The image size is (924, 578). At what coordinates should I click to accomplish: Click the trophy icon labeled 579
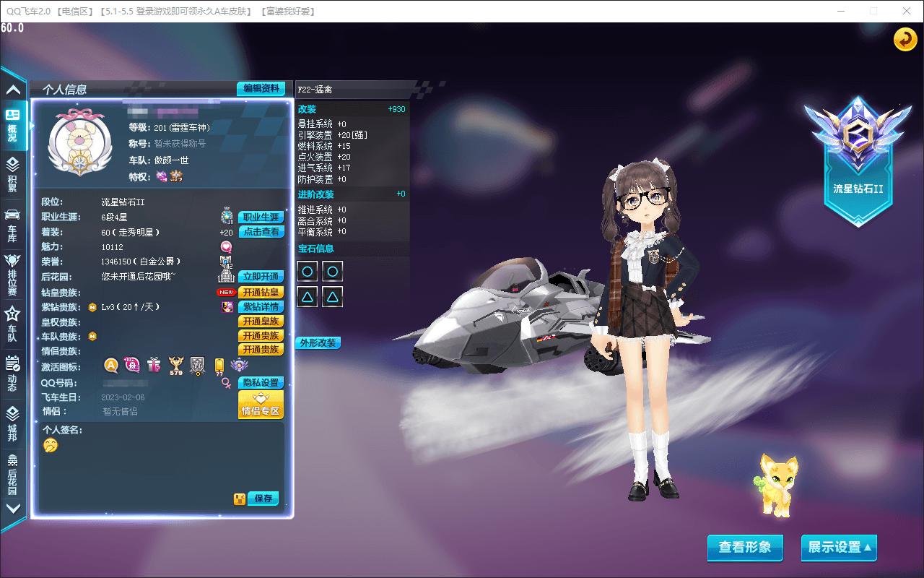click(x=175, y=366)
